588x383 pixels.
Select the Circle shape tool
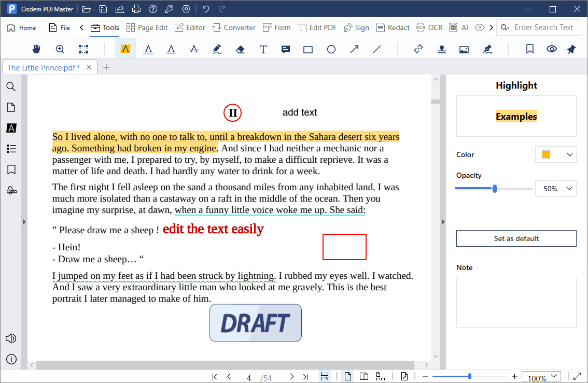[x=331, y=49]
